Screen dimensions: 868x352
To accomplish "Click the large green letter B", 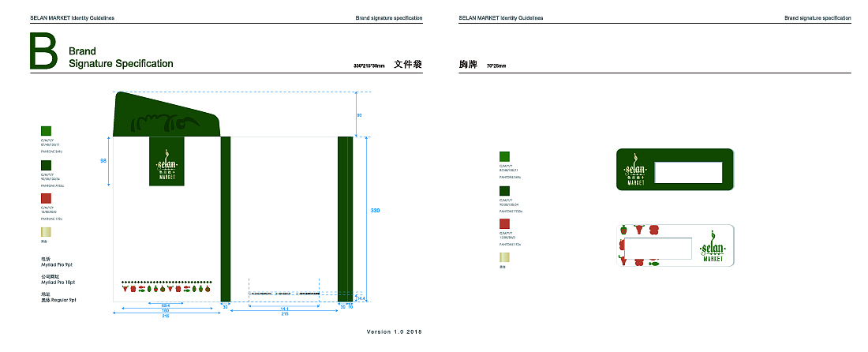I will [x=43, y=51].
